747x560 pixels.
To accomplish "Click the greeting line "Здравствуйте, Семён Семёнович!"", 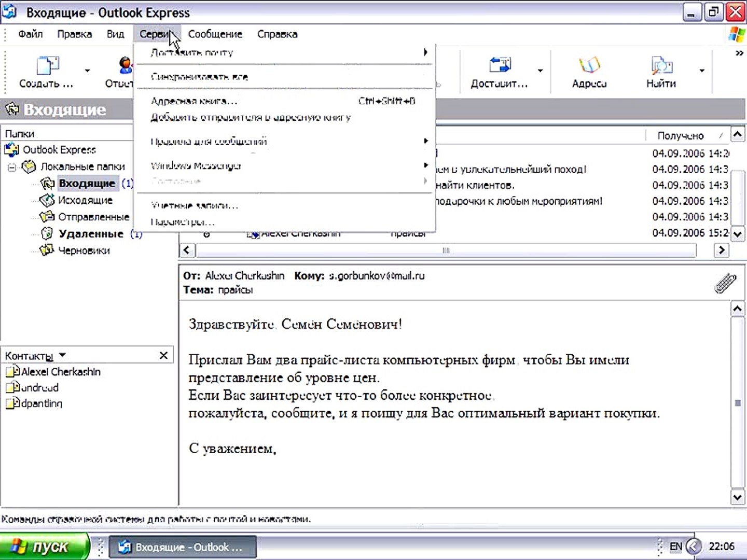I will [295, 325].
